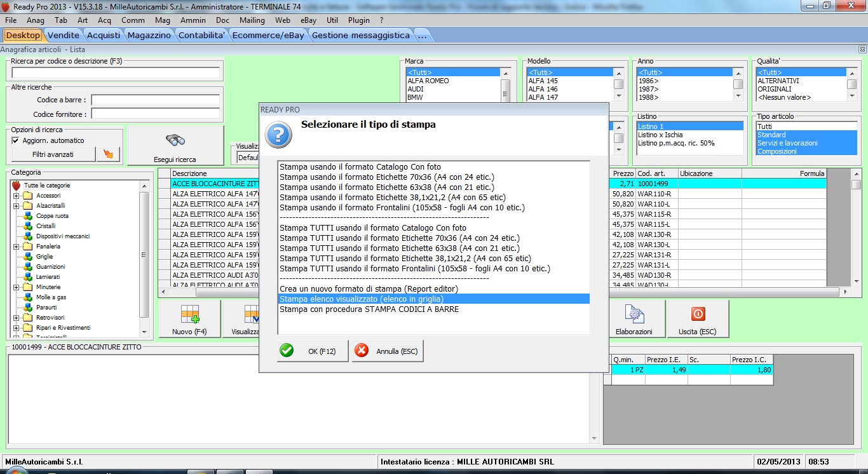The width and height of the screenshot is (868, 474).
Task: Expand the Accessori category node
Action: pyautogui.click(x=17, y=196)
